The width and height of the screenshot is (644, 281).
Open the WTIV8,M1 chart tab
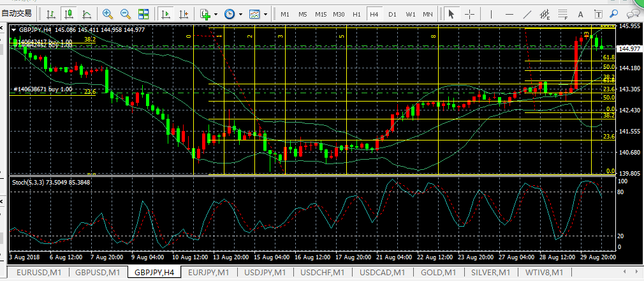pos(544,272)
